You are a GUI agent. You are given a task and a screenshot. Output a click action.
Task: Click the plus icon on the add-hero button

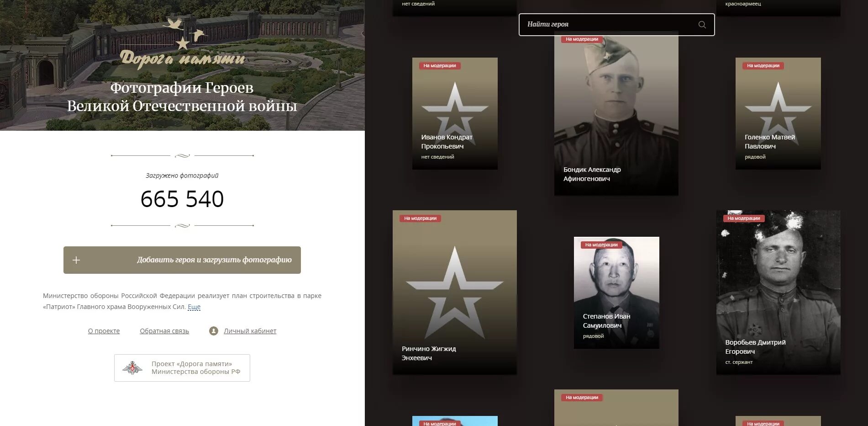(x=76, y=260)
